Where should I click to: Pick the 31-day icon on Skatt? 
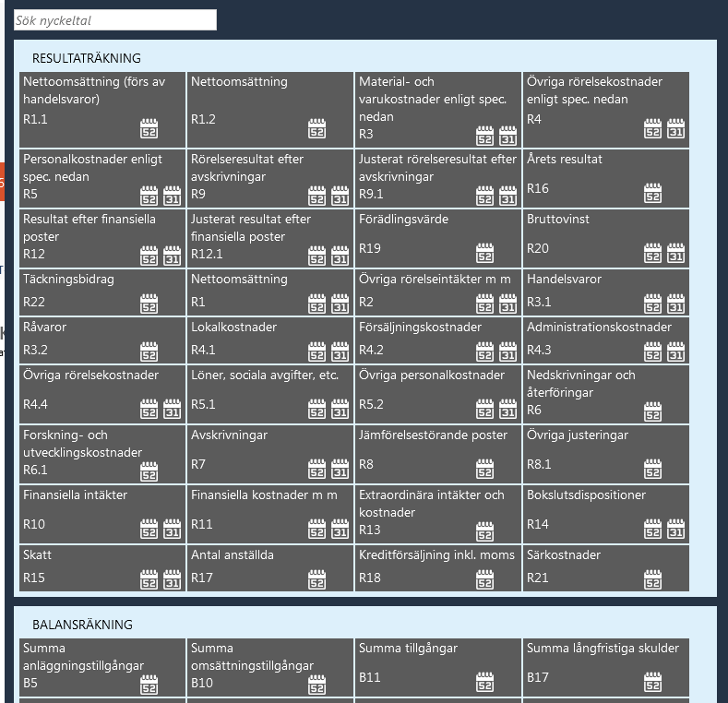173,579
